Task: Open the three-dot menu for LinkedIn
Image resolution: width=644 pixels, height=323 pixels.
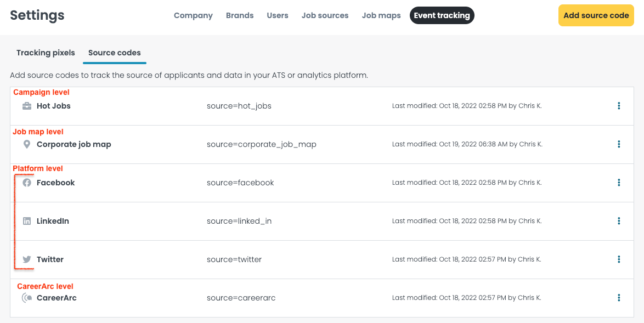Action: click(x=619, y=221)
